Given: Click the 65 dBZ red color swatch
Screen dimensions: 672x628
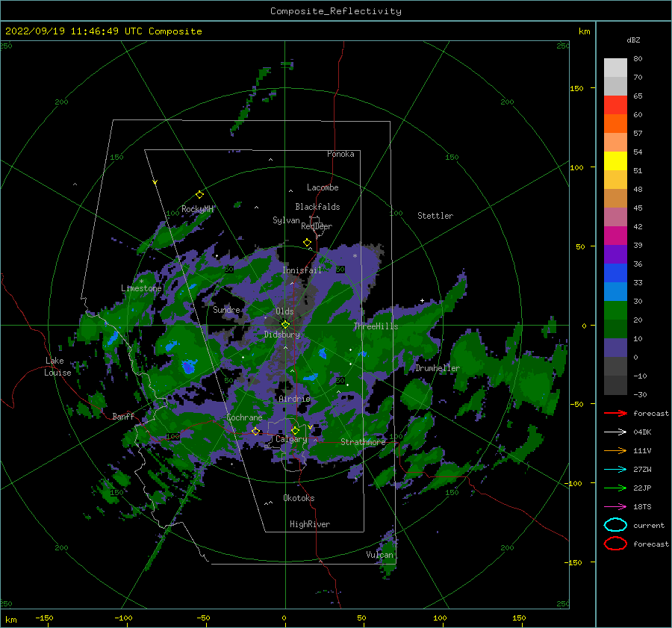Looking at the screenshot, I should coord(615,105).
